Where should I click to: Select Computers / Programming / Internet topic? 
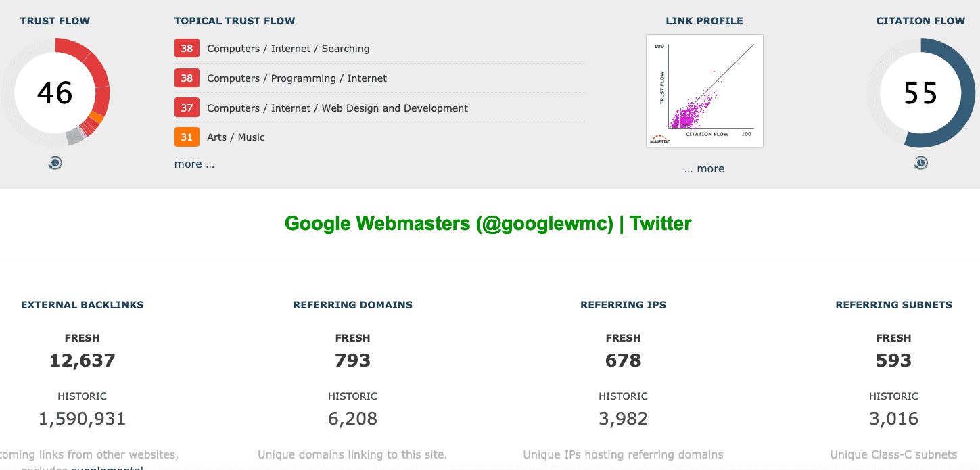click(x=297, y=78)
